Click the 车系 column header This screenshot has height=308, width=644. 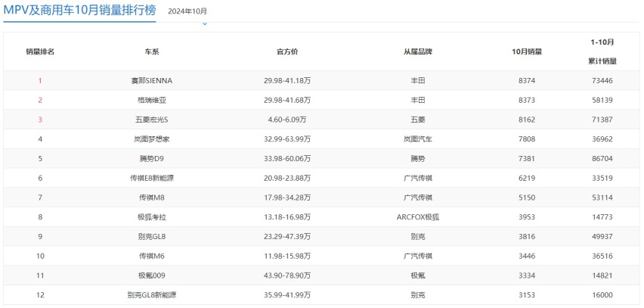[x=152, y=52]
